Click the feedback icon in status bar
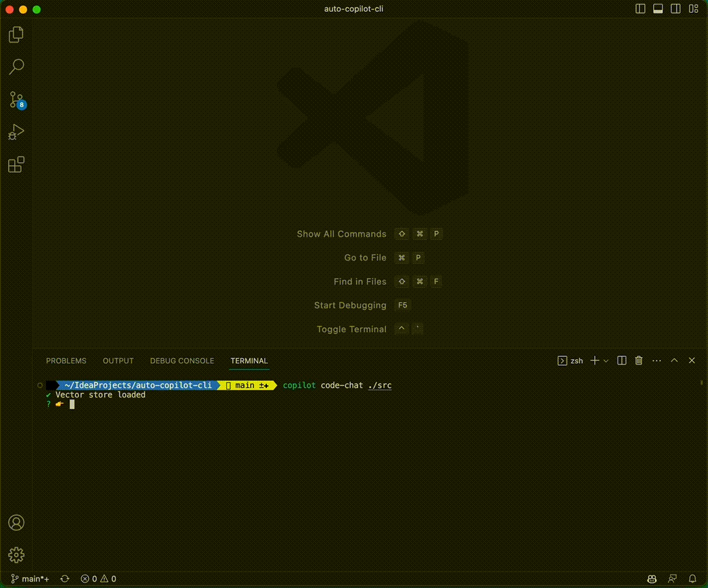The height and width of the screenshot is (588, 708). pyautogui.click(x=673, y=579)
